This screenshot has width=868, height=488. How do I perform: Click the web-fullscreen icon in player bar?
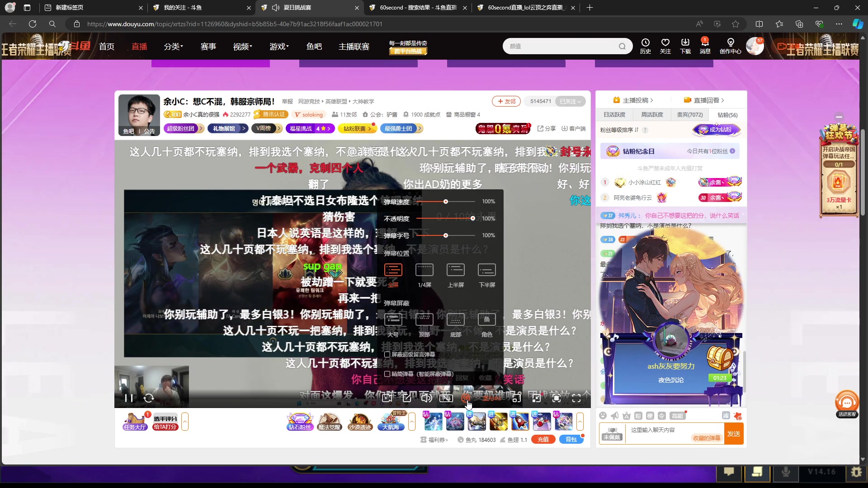click(x=557, y=398)
